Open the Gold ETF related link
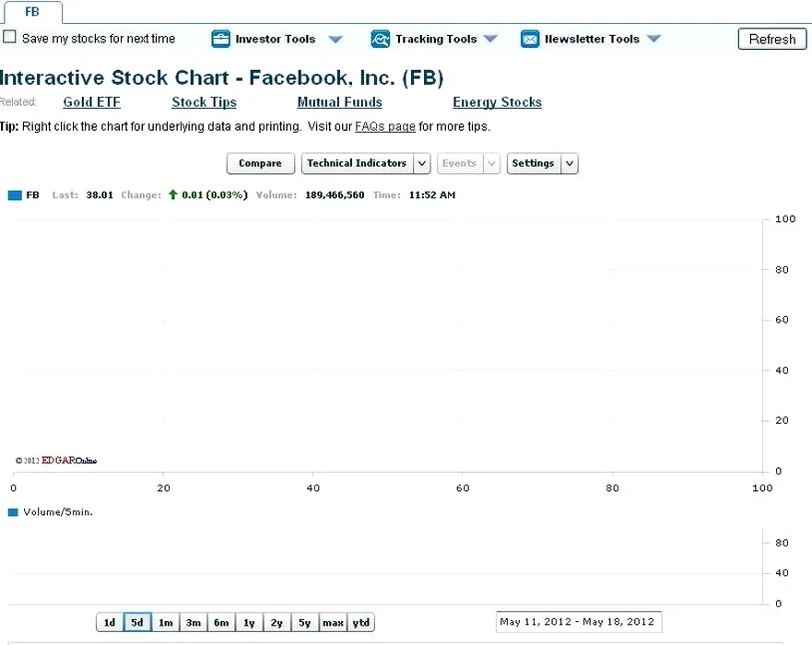Image resolution: width=812 pixels, height=645 pixels. pyautogui.click(x=91, y=102)
